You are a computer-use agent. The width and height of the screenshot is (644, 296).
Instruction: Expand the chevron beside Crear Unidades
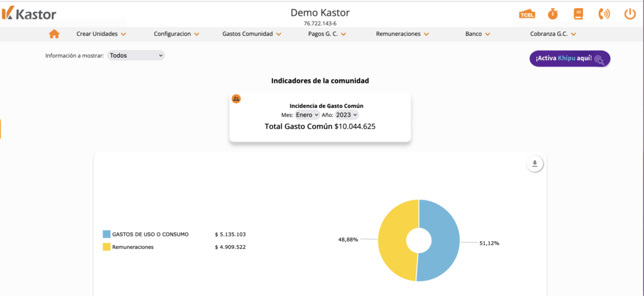pos(123,35)
